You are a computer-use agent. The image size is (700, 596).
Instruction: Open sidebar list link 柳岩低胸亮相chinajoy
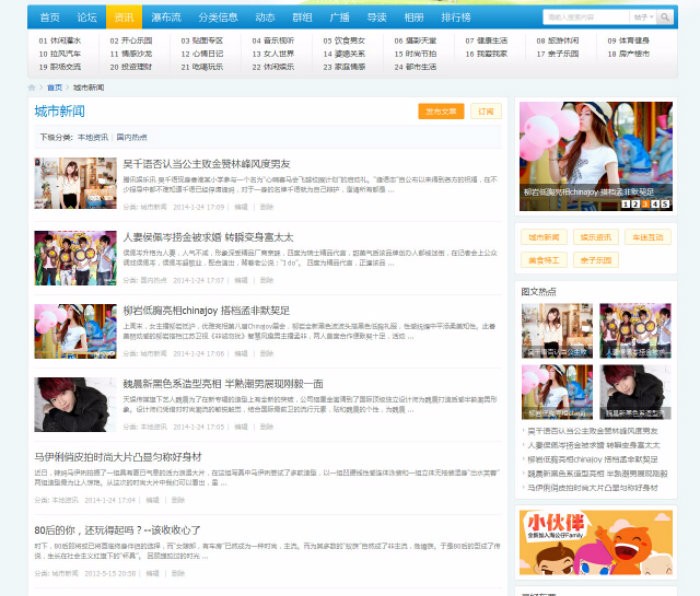[593, 459]
